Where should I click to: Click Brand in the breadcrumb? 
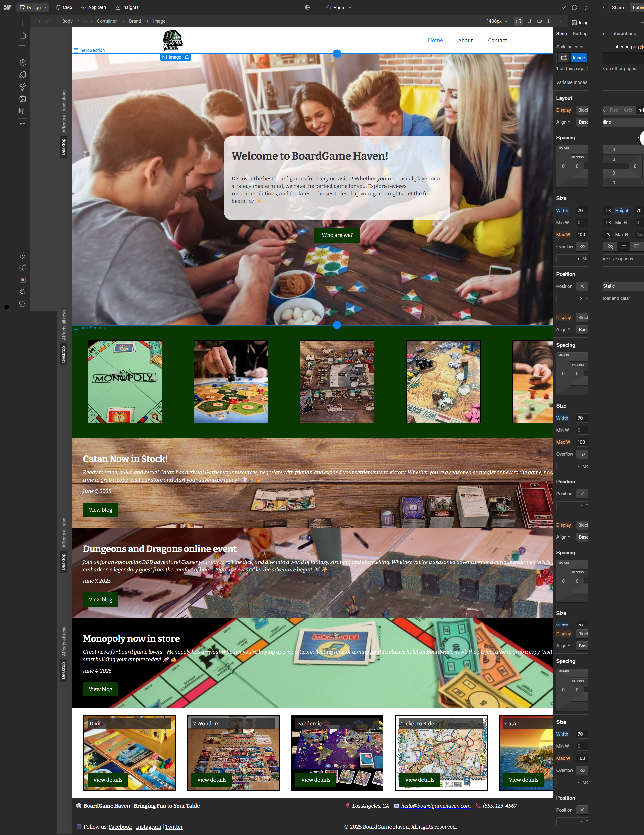point(135,21)
